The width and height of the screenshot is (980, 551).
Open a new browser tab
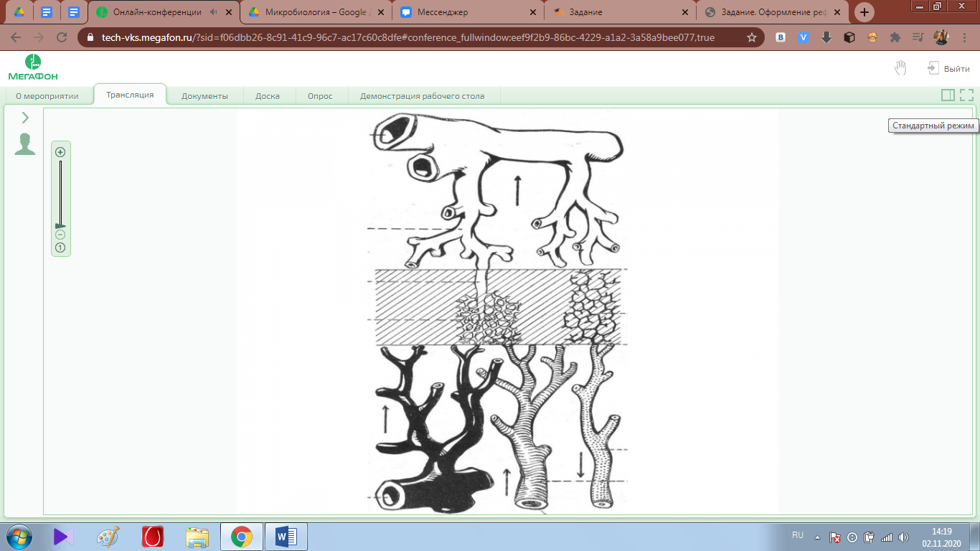pos(864,12)
